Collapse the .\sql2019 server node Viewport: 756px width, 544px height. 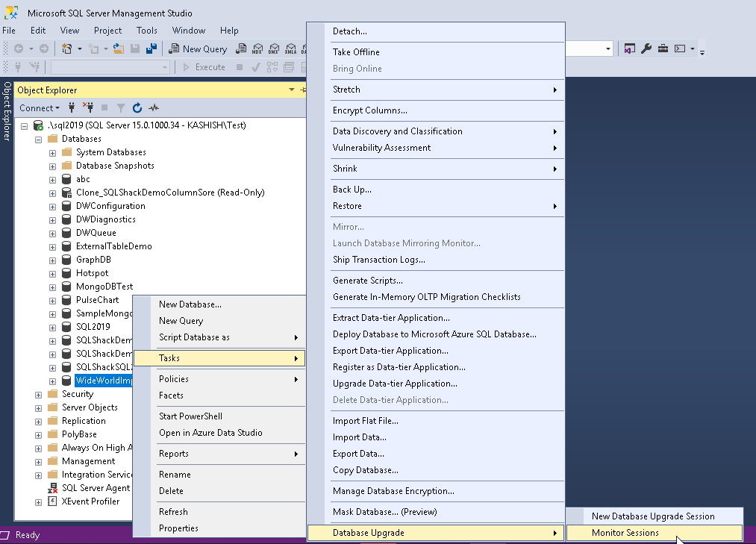point(24,126)
